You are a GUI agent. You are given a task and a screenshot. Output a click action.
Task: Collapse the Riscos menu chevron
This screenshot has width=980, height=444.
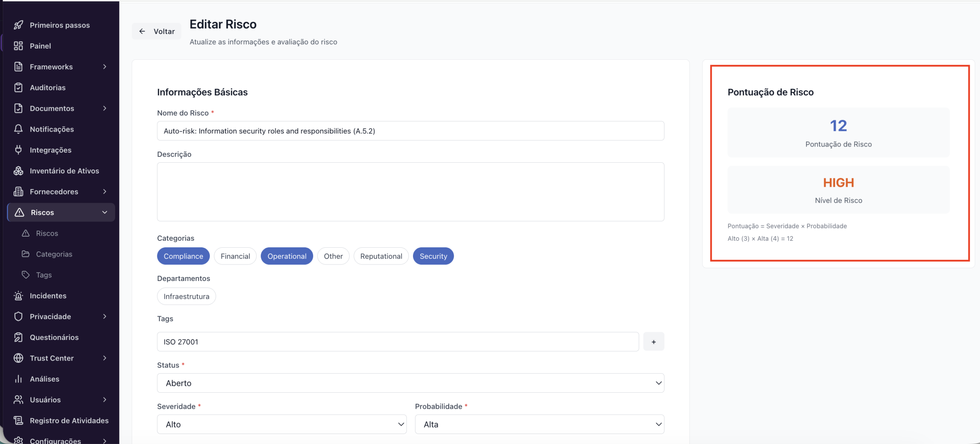pyautogui.click(x=105, y=212)
